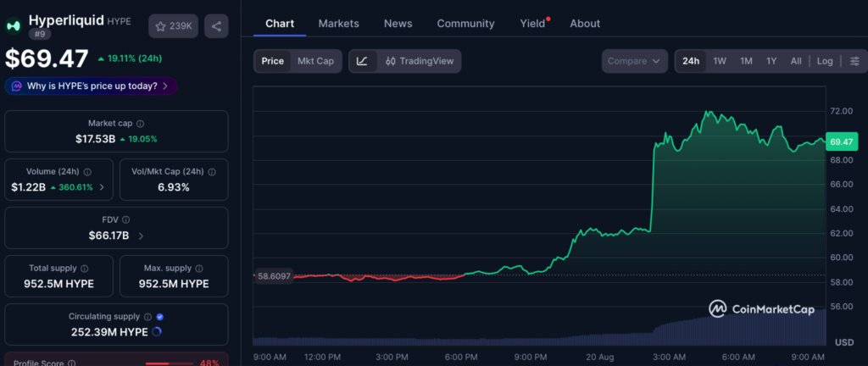
Task: Open the Compare dropdown
Action: point(634,61)
